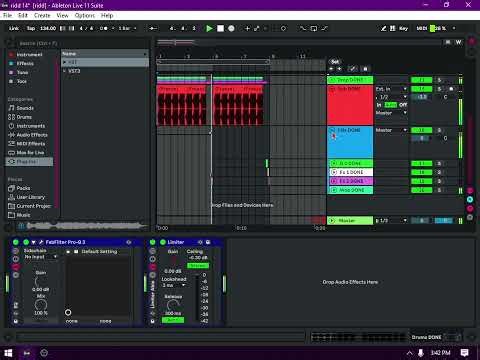Select Max for Live browser category

(26, 153)
